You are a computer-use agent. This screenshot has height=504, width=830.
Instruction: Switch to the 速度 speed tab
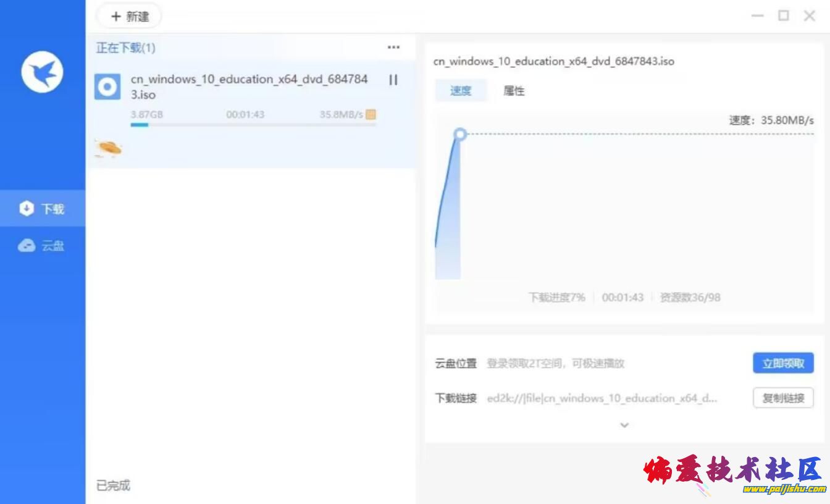tap(461, 91)
